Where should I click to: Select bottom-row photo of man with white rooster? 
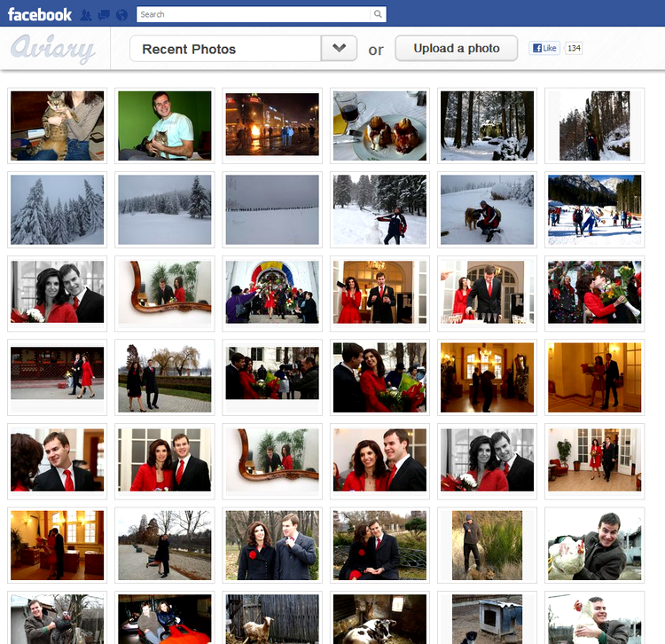click(x=595, y=617)
